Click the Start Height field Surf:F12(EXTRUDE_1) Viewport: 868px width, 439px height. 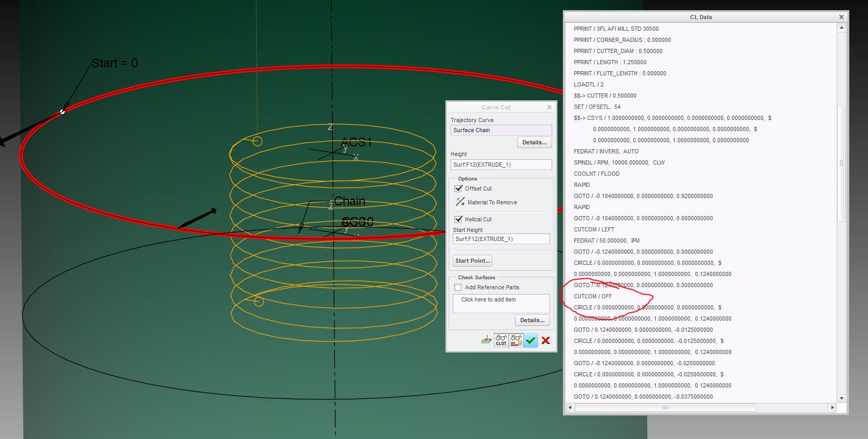pyautogui.click(x=501, y=239)
